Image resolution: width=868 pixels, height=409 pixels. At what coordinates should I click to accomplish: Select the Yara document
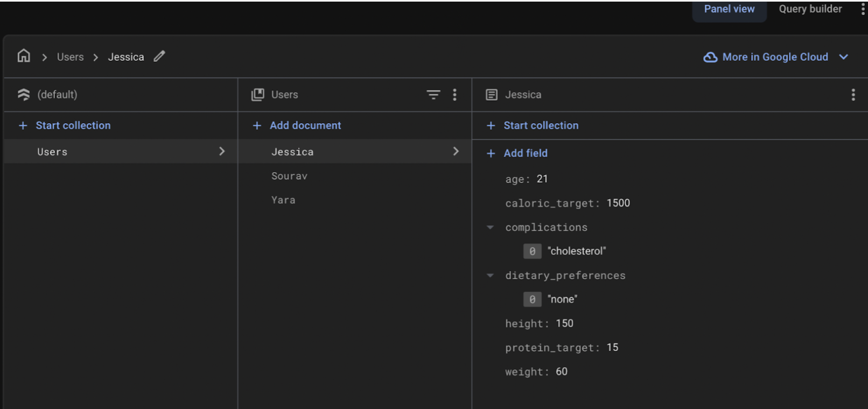pyautogui.click(x=283, y=200)
